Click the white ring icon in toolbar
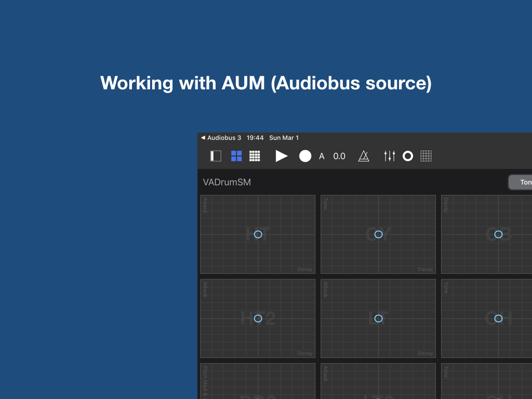This screenshot has height=399, width=532. tap(408, 156)
